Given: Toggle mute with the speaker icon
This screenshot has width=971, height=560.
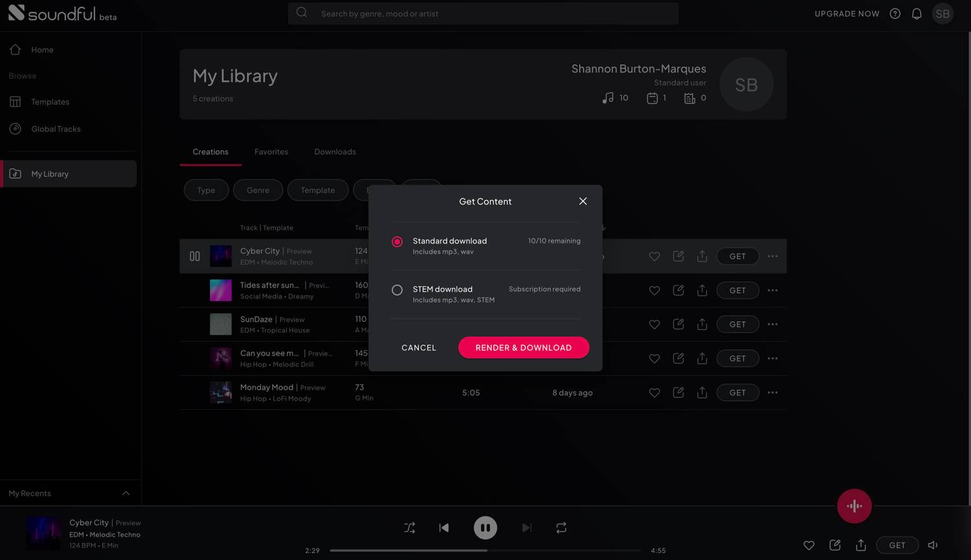Looking at the screenshot, I should point(933,545).
